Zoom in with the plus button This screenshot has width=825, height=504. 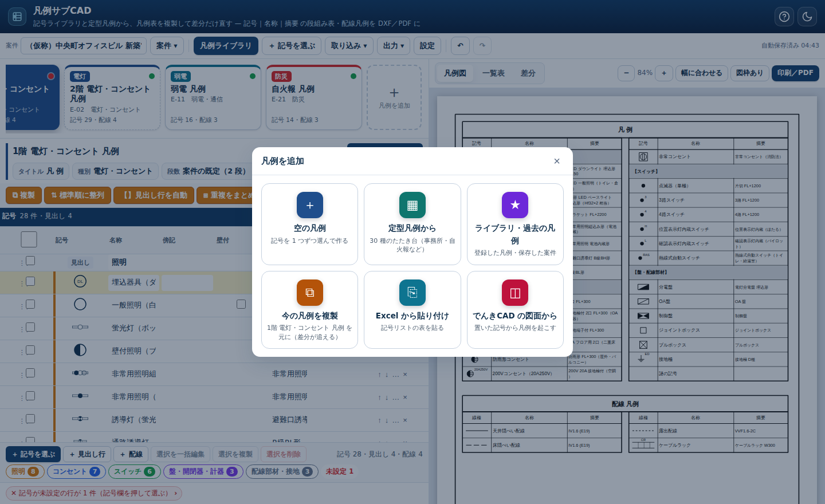click(664, 73)
